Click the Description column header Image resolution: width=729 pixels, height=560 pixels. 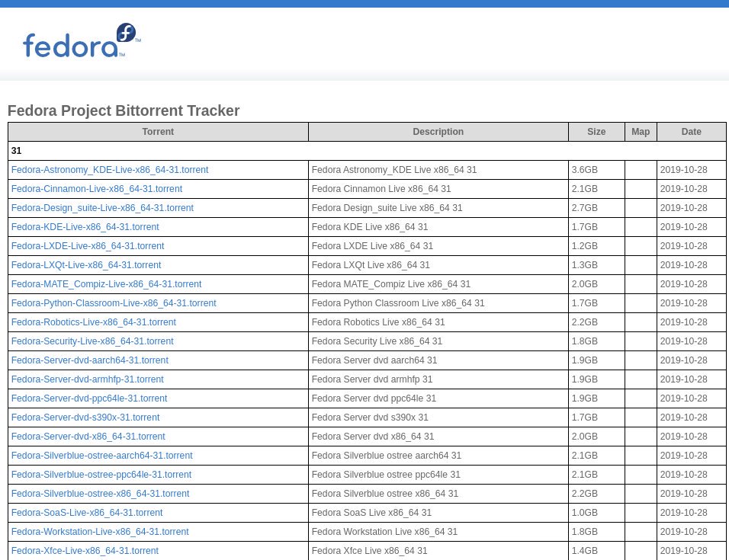[x=438, y=132]
